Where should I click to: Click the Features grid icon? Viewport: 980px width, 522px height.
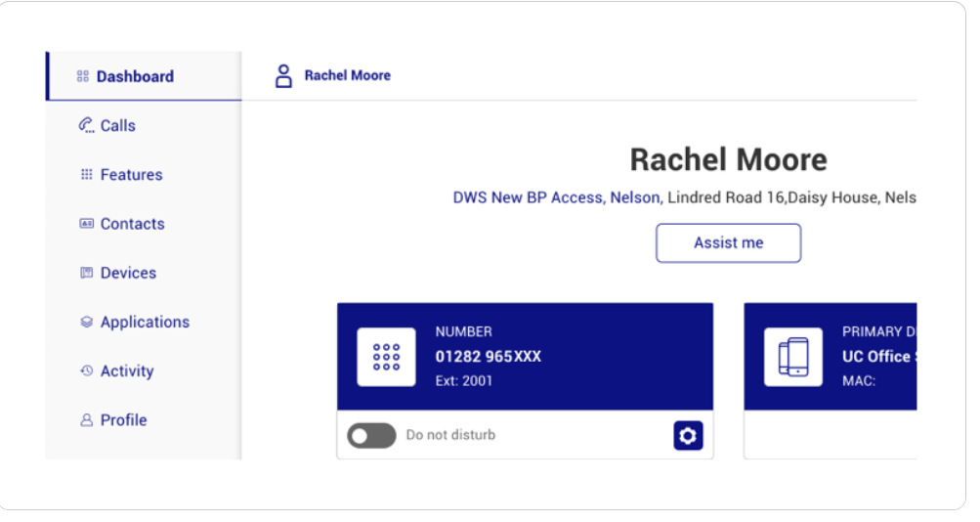86,174
